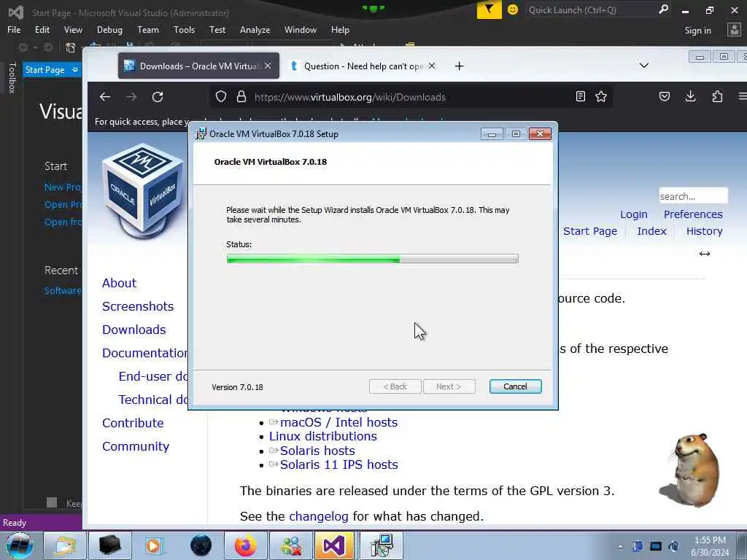This screenshot has width=747, height=560.
Task: Open Visual Studio File menu
Action: (x=14, y=29)
